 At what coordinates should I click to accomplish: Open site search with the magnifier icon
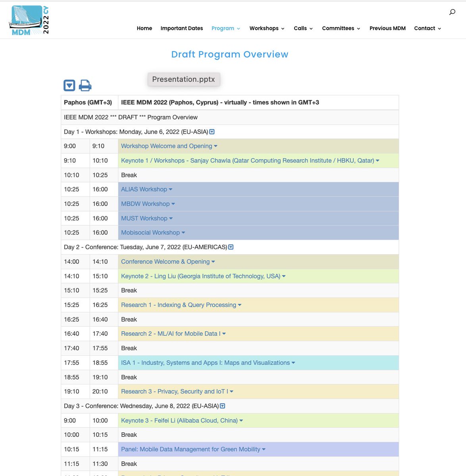pyautogui.click(x=452, y=12)
